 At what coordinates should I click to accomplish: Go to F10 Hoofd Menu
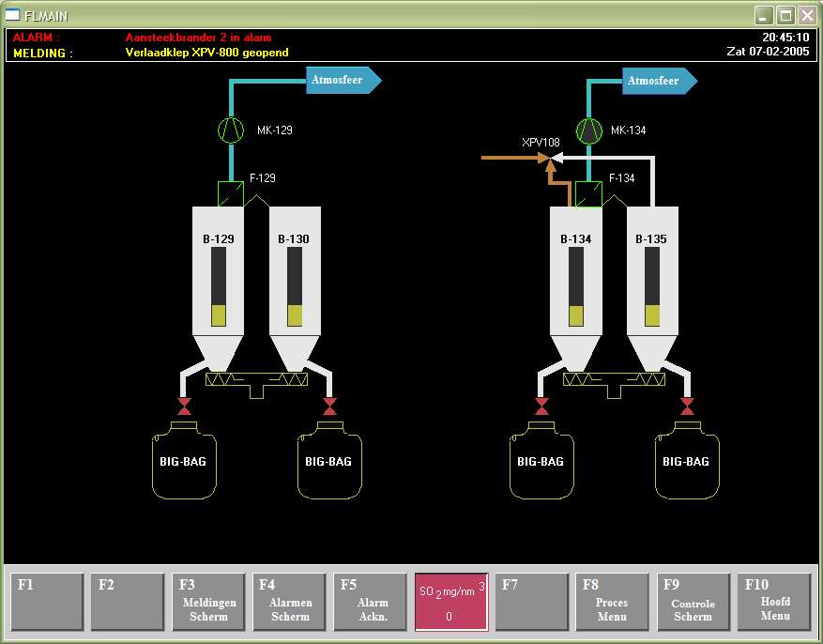773,602
